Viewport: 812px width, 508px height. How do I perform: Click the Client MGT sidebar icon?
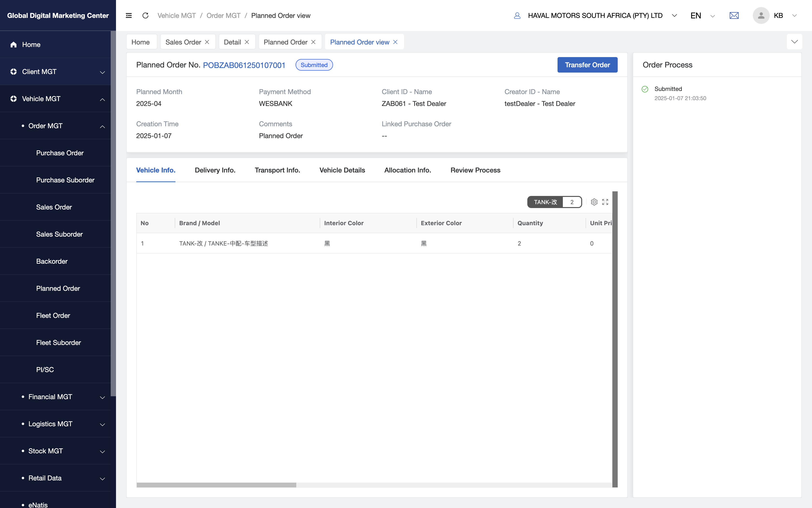[x=14, y=72]
